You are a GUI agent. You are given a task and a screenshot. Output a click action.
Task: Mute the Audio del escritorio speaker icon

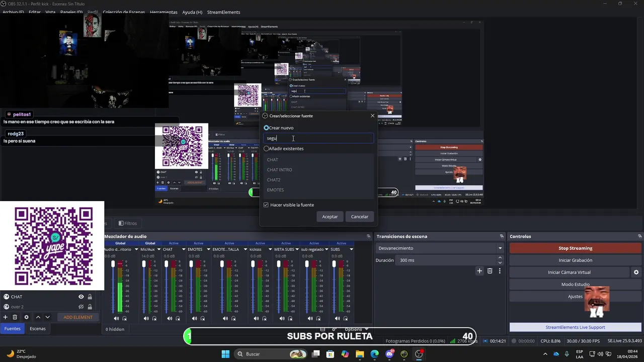[116, 318]
